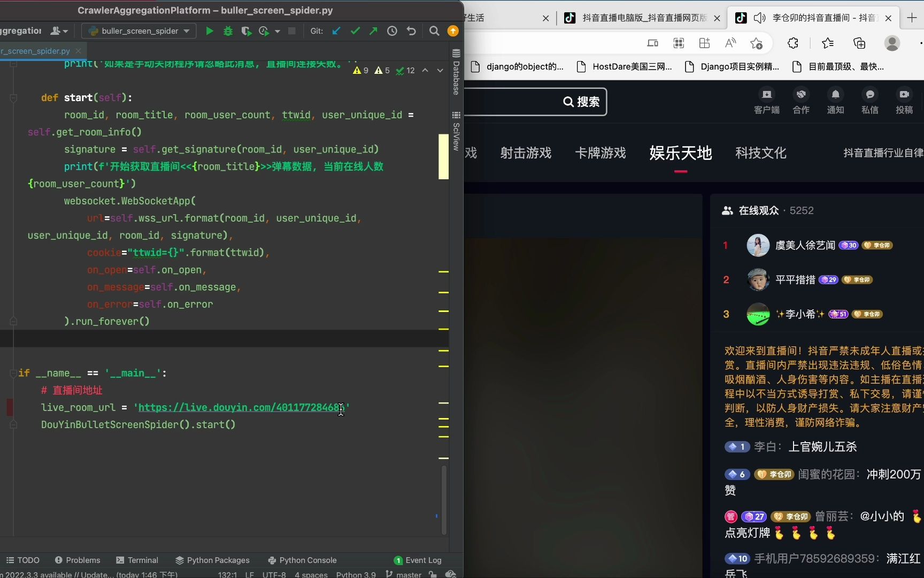The width and height of the screenshot is (924, 578).
Task: Click the 客户端 download client icon
Action: 767,101
